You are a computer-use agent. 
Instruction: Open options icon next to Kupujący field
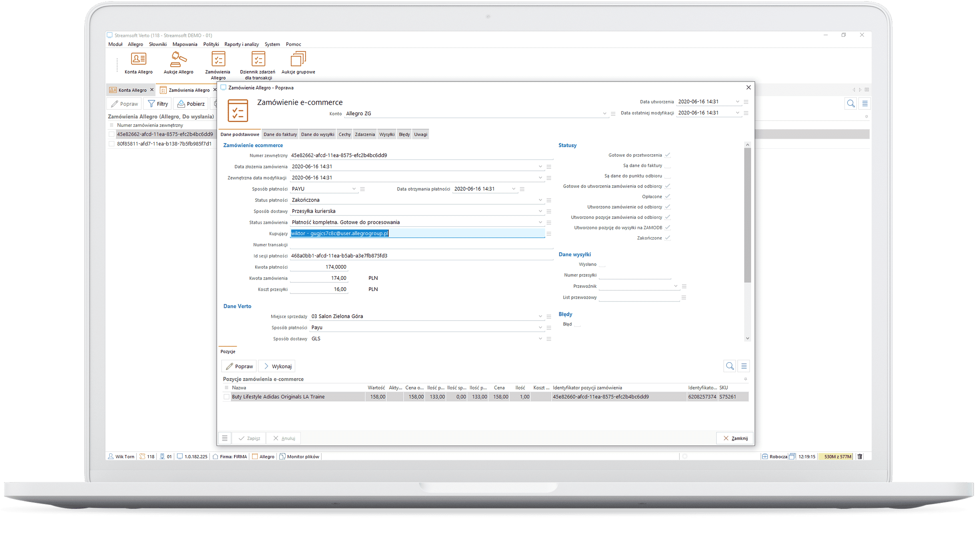click(549, 234)
